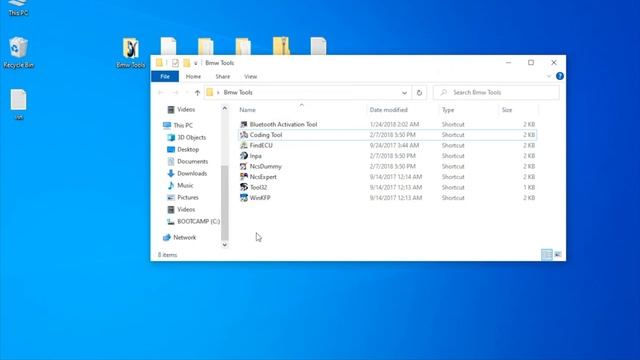Click the navigation pane scrollbar thumb
Screen dimensions: 640x360
[224, 202]
